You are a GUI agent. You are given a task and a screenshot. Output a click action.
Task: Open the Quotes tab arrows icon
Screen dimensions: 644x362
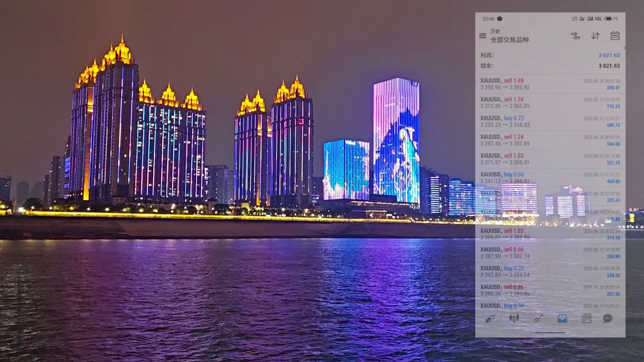point(490,318)
